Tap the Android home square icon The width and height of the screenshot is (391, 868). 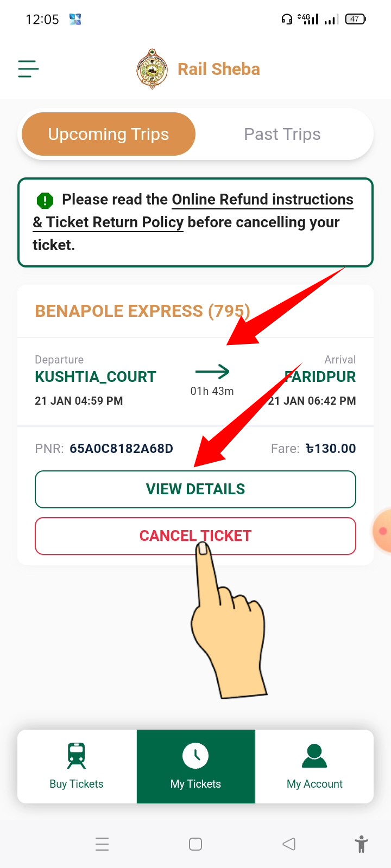[x=195, y=844]
